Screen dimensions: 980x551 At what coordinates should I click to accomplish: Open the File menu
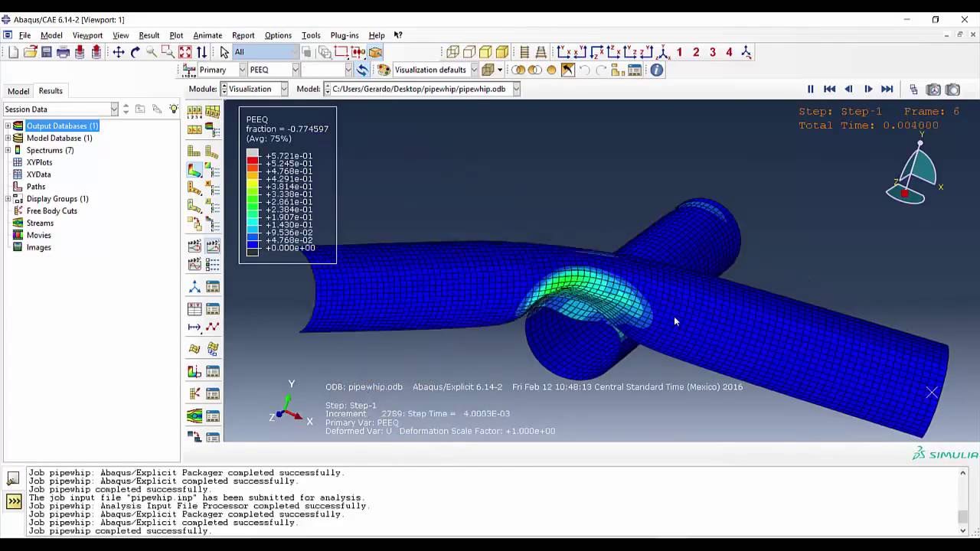click(24, 35)
